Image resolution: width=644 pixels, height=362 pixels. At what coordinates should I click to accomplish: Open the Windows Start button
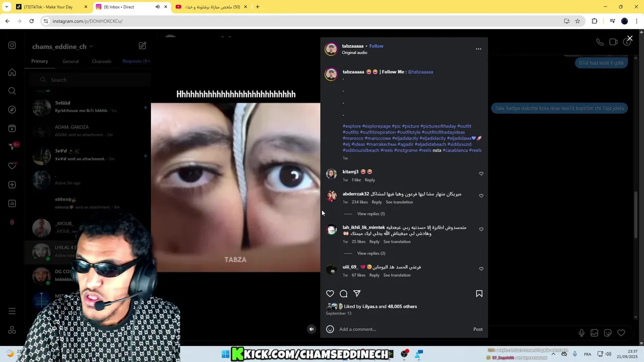pos(225,354)
